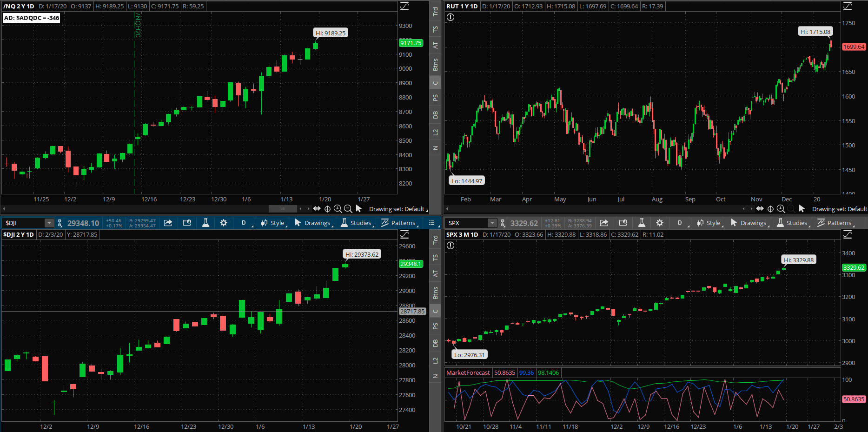Click the link clip icon next to $DJI symbol box
The image size is (868, 432).
[60, 223]
